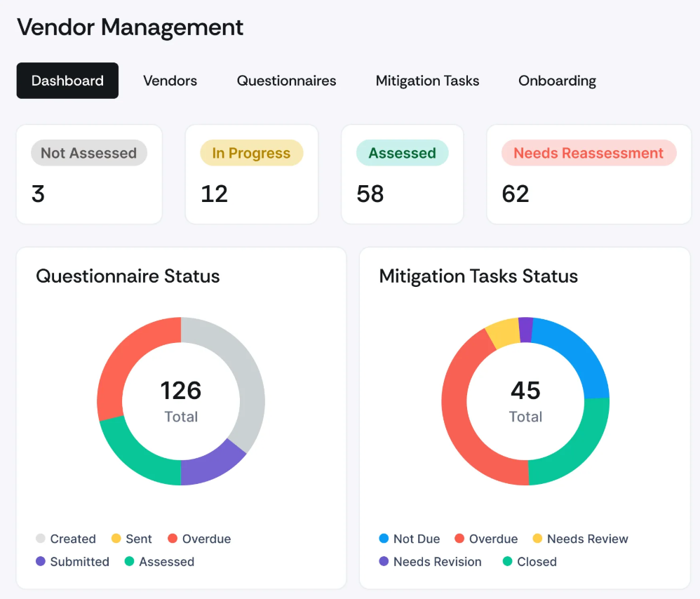700x599 pixels.
Task: Click the Needs Reassessment status badge
Action: [x=588, y=153]
